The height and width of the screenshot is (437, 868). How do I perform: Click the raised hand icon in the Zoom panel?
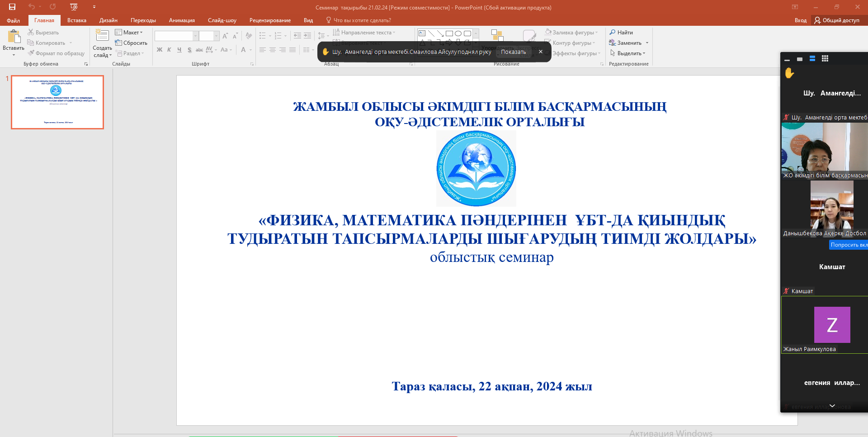point(789,73)
